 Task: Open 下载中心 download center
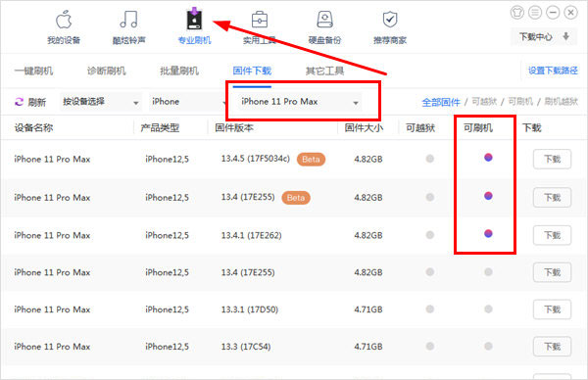coord(544,36)
